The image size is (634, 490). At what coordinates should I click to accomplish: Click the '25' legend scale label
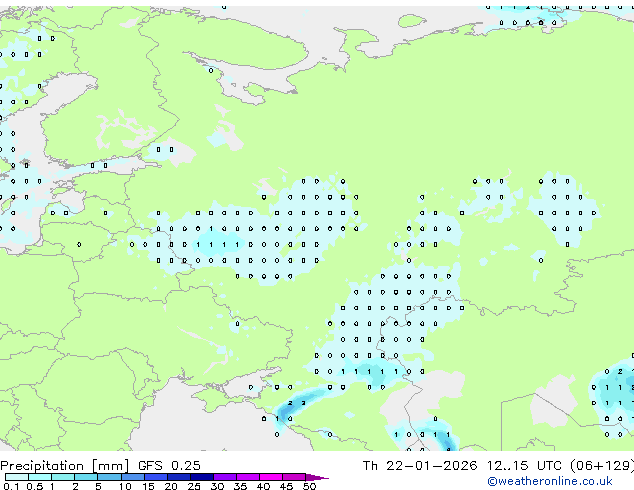(194, 486)
